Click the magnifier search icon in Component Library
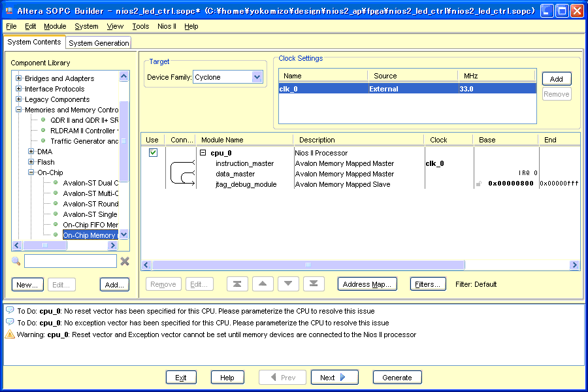 pos(16,261)
